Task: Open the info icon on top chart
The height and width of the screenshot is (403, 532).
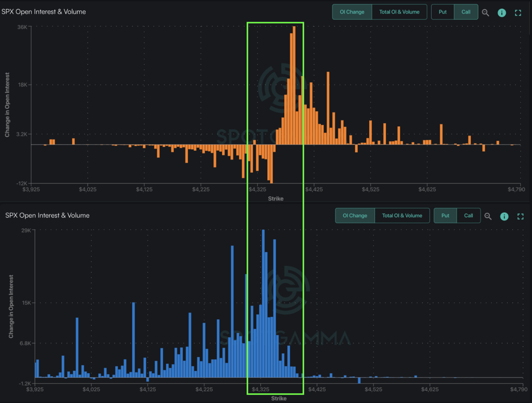Action: (x=502, y=13)
